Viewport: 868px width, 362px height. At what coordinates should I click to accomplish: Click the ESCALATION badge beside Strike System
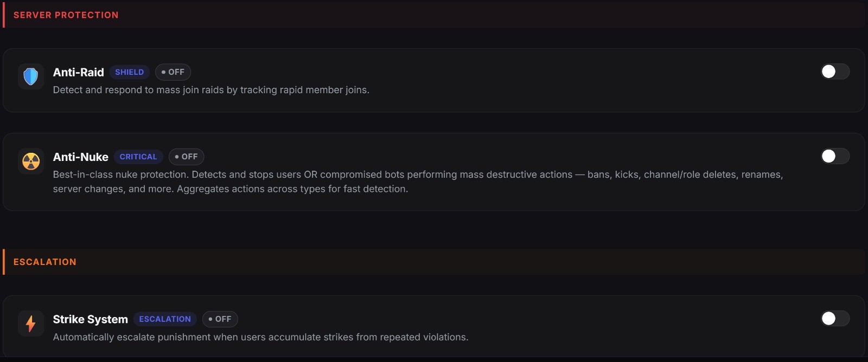[x=165, y=319]
